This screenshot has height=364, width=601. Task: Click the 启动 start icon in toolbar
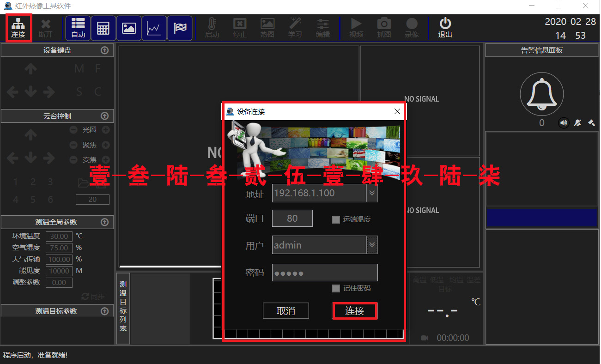tap(212, 28)
